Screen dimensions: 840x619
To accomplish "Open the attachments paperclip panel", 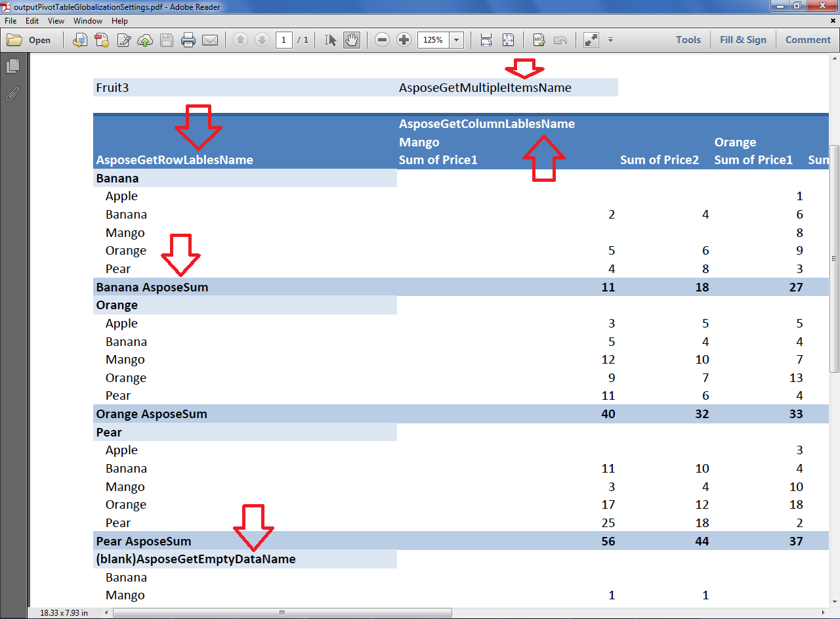I will 12,94.
